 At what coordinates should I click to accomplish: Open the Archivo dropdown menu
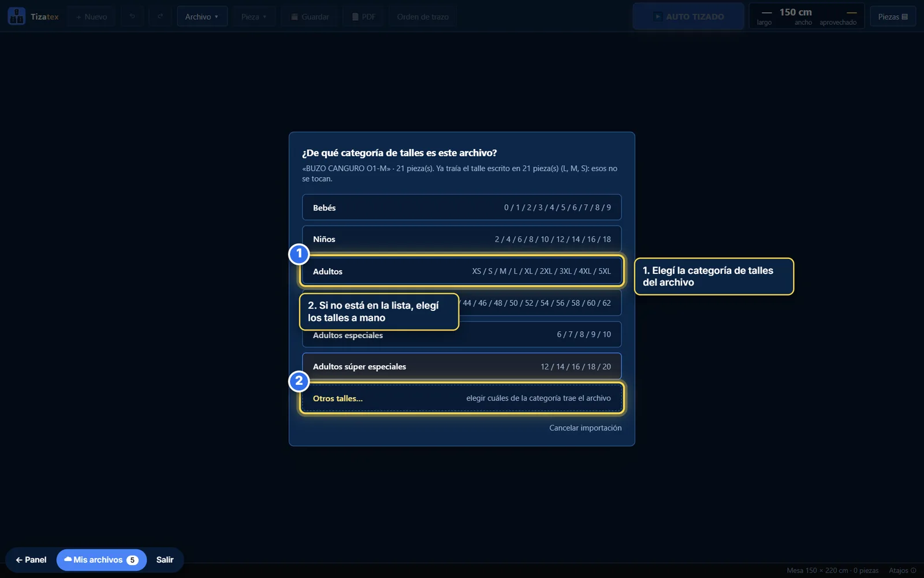click(x=202, y=17)
